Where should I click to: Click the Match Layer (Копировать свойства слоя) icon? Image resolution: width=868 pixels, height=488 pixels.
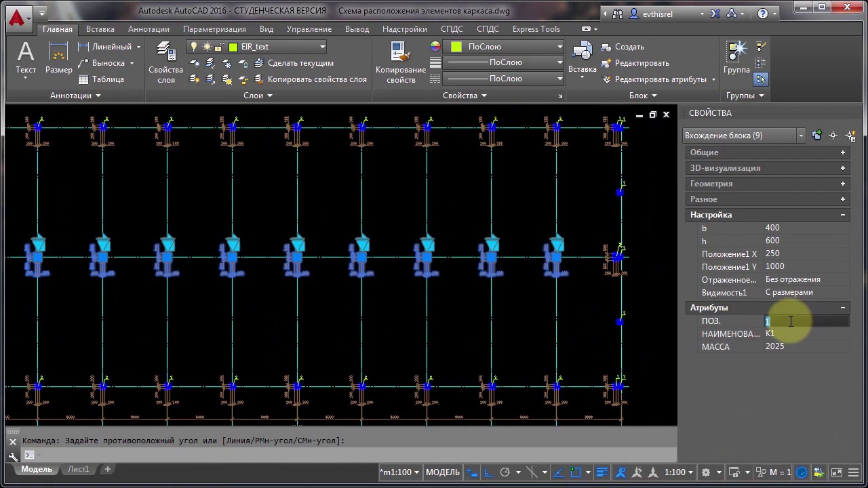pos(259,79)
